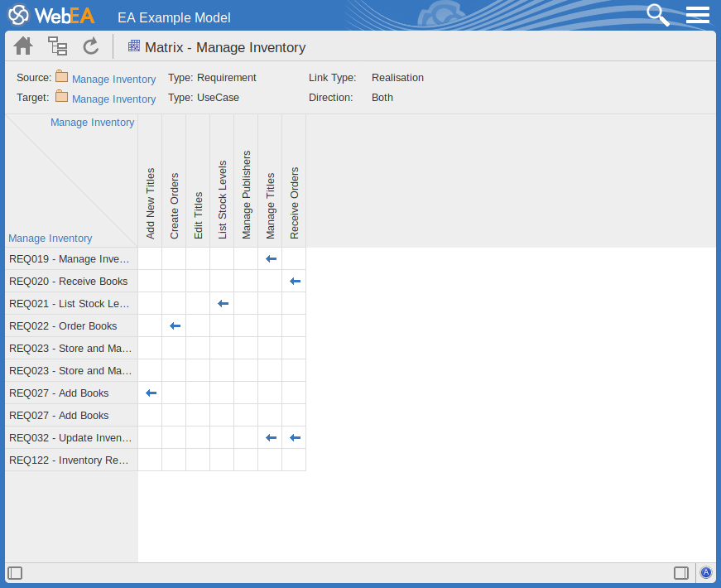Select the Manage Publishers column header
Viewport: 721px width, 588px height.
click(246, 195)
